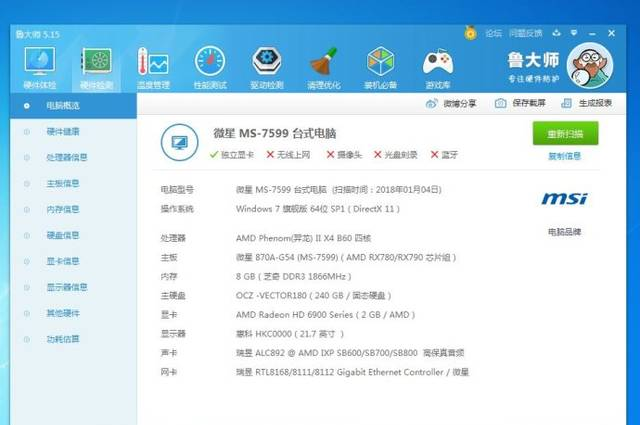Click the 鲁大师 logo text
The width and height of the screenshot is (640, 425).
tap(533, 60)
